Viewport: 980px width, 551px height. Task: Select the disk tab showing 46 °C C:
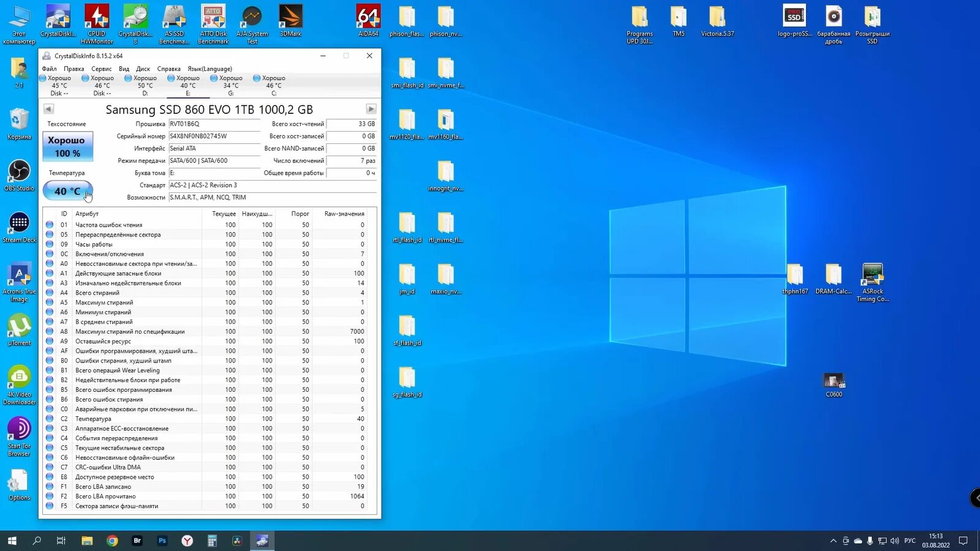pos(274,86)
